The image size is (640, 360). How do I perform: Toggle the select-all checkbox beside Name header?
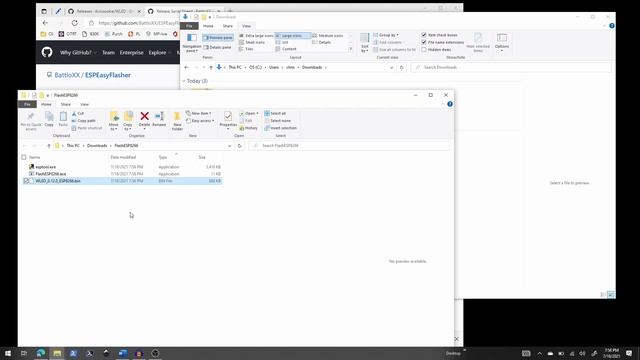[x=24, y=157]
